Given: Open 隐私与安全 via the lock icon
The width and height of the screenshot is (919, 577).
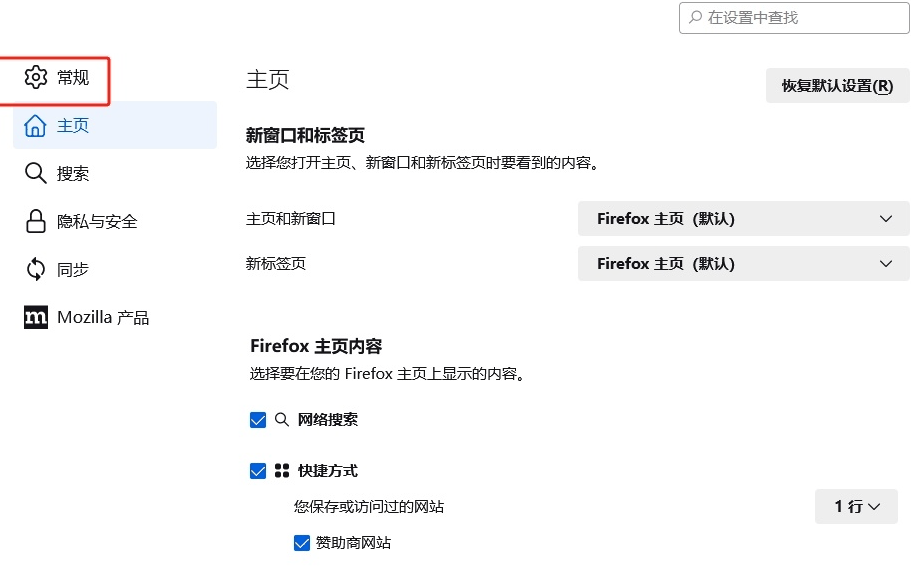Looking at the screenshot, I should click(34, 221).
